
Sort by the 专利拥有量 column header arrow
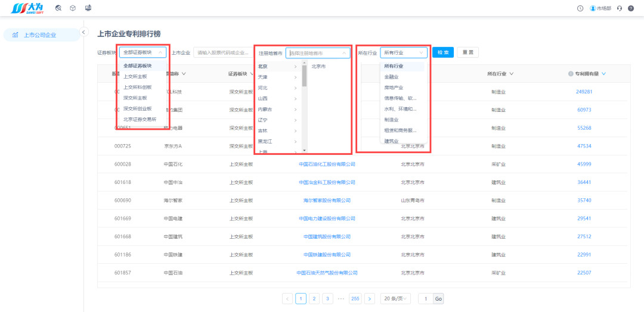[x=603, y=74]
